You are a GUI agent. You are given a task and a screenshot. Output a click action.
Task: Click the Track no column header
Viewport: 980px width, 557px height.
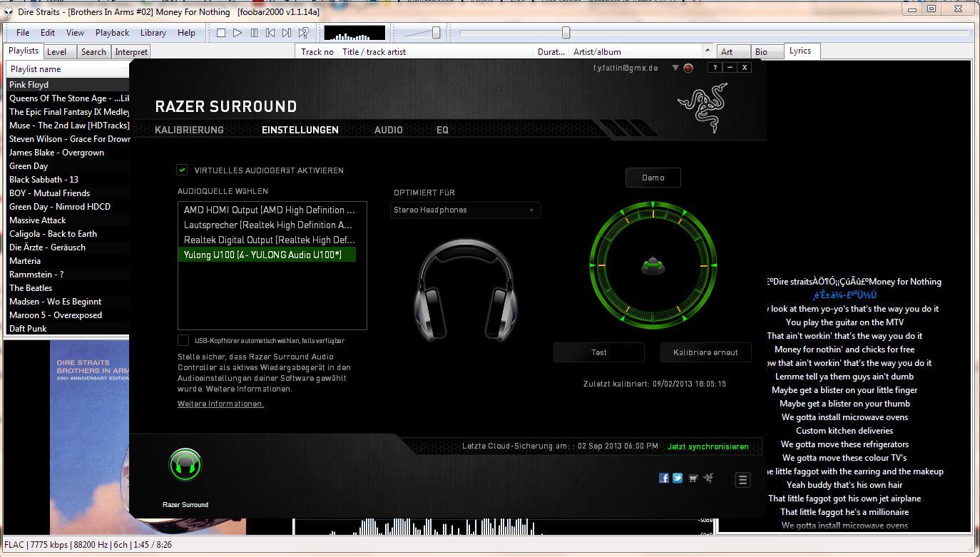click(317, 51)
